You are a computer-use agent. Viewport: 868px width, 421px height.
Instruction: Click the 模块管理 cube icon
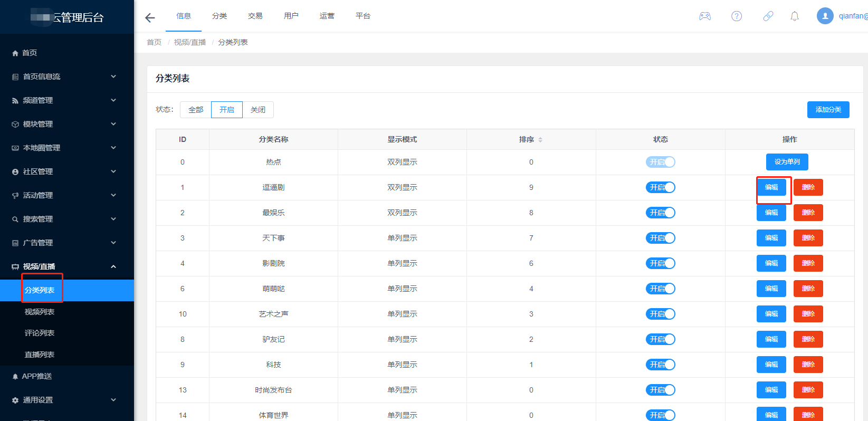point(15,125)
